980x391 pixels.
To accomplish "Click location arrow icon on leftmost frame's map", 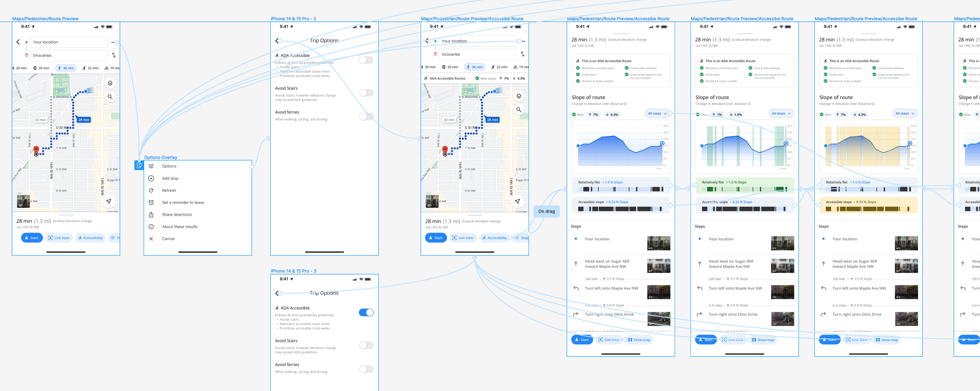I will (108, 201).
